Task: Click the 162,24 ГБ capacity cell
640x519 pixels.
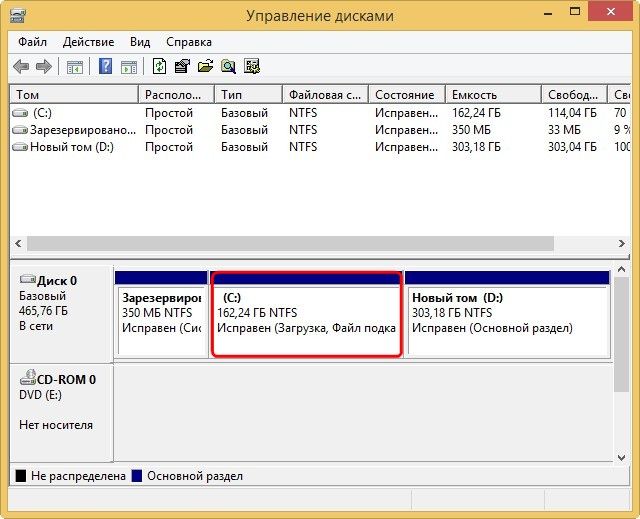Action: [x=476, y=113]
